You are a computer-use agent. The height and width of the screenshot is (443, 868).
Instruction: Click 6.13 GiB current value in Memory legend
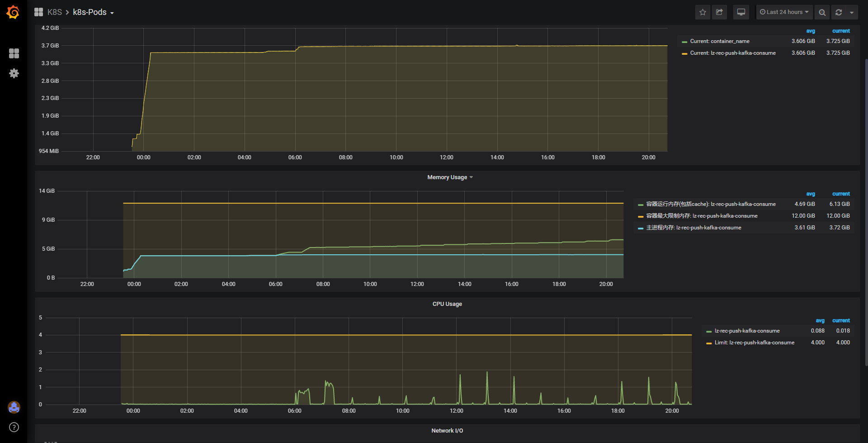click(x=840, y=204)
